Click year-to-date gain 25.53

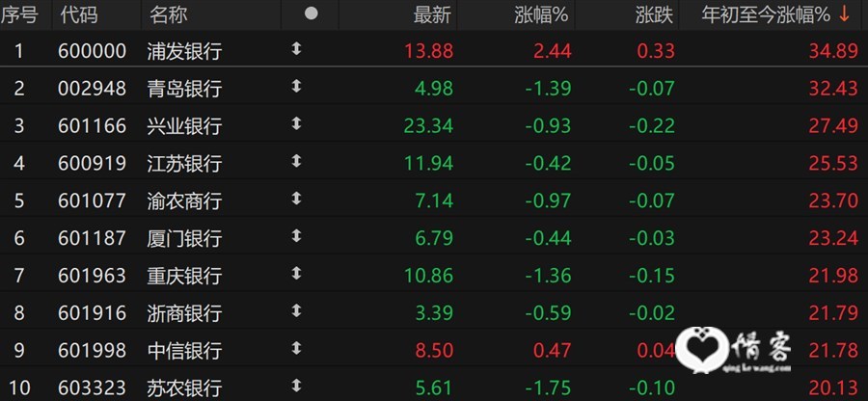pos(833,163)
